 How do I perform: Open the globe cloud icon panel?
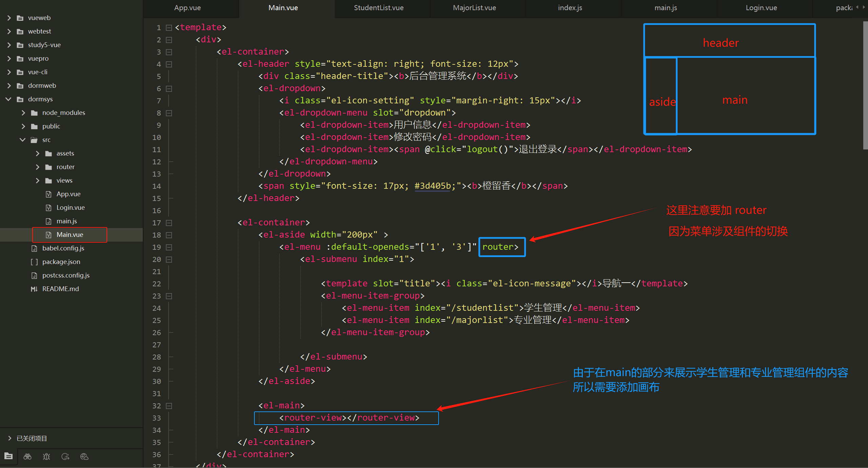[x=84, y=456]
